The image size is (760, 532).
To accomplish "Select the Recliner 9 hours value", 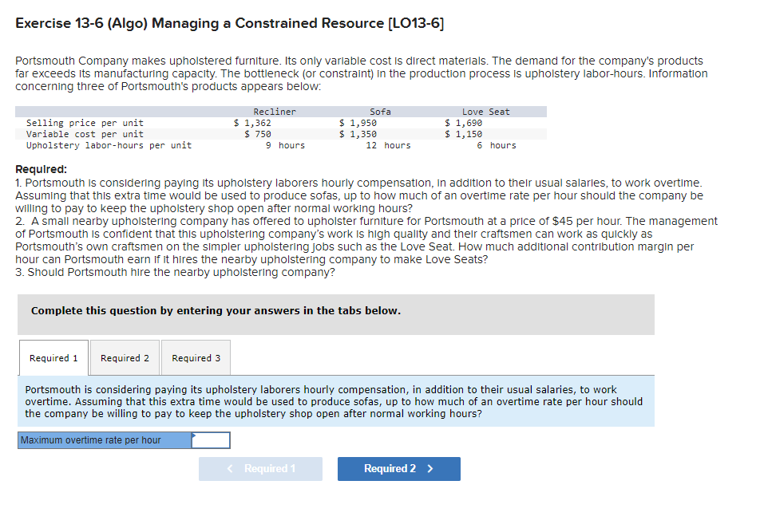I will (285, 145).
